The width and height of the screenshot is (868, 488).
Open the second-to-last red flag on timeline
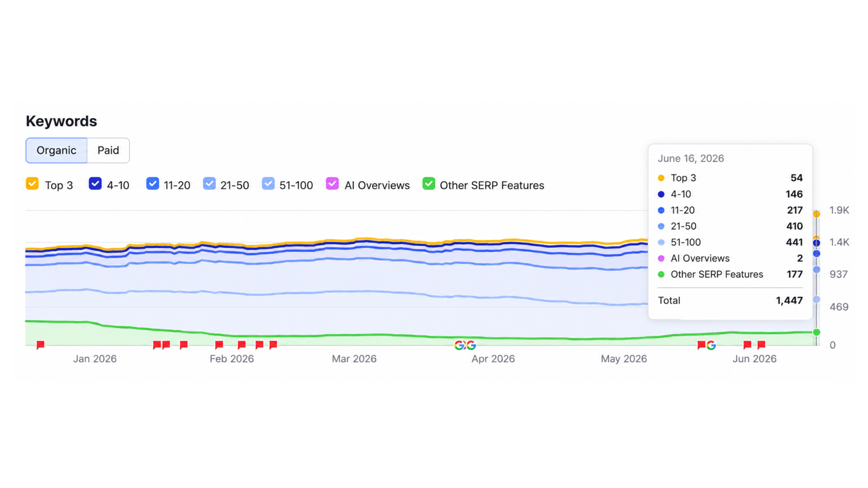click(747, 345)
